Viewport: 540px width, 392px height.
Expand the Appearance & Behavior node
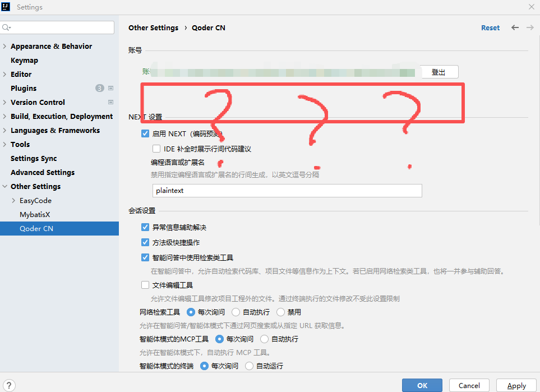tap(4, 46)
